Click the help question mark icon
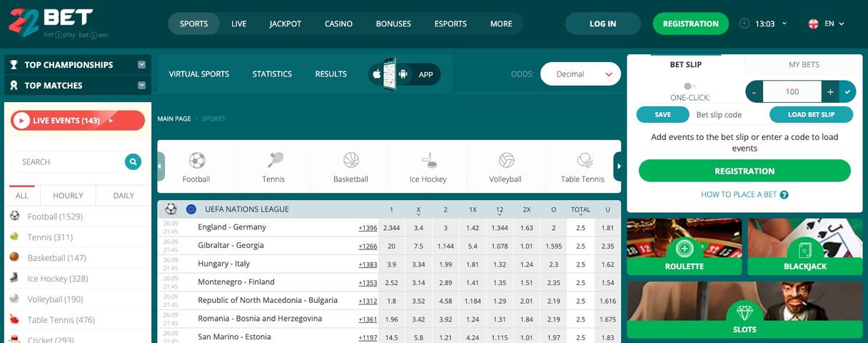The image size is (868, 343). 784,194
